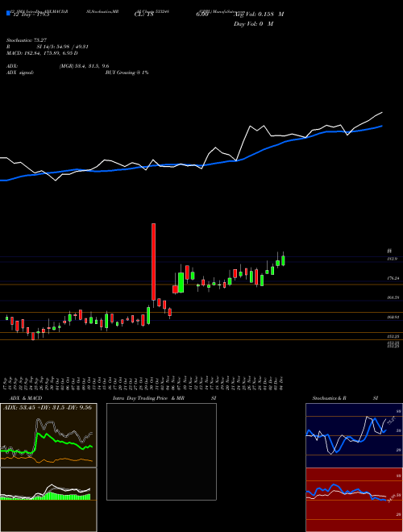Image resolution: width=403 pixels, height=532 pixels.
Task: Click the 160.91 price axis label
Action: [x=393, y=317]
